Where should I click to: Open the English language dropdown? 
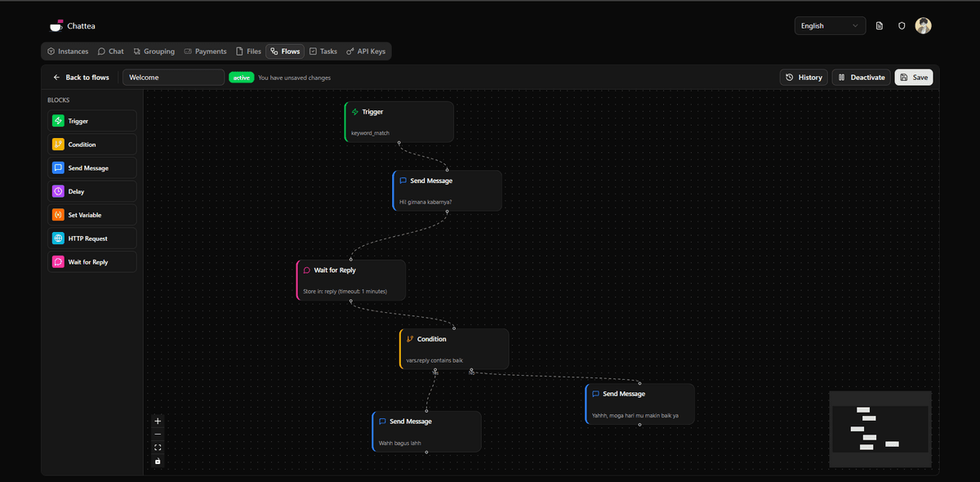coord(830,25)
